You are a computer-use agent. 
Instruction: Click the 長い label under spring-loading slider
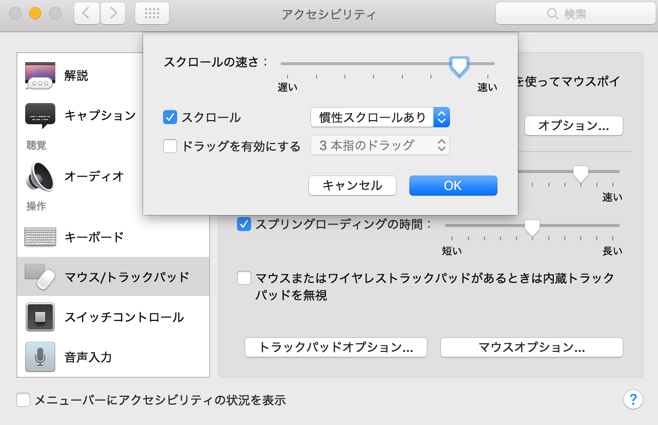(612, 251)
